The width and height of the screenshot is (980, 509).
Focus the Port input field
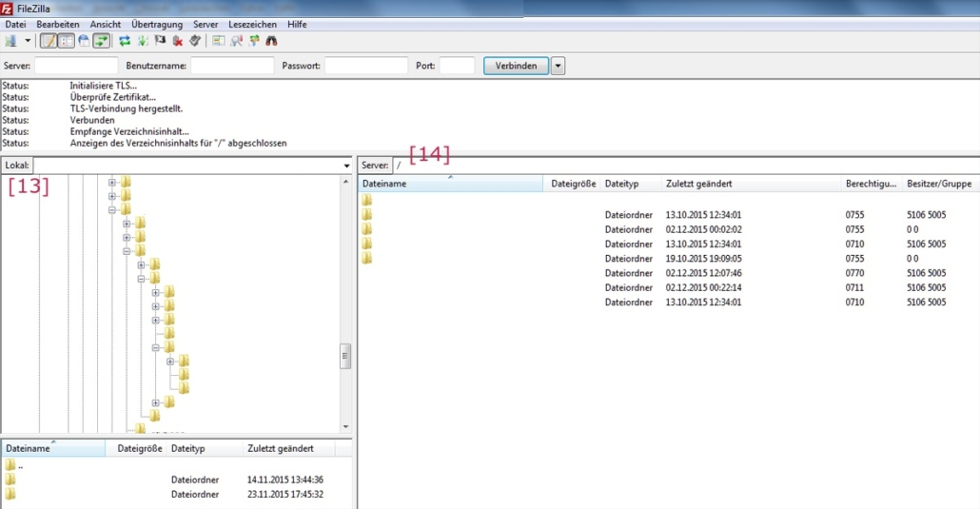457,66
